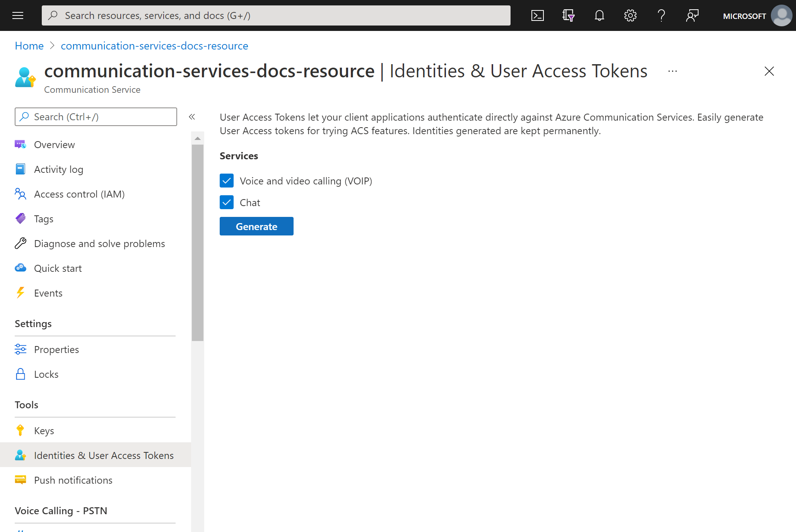Select the Push notifications icon

point(21,480)
